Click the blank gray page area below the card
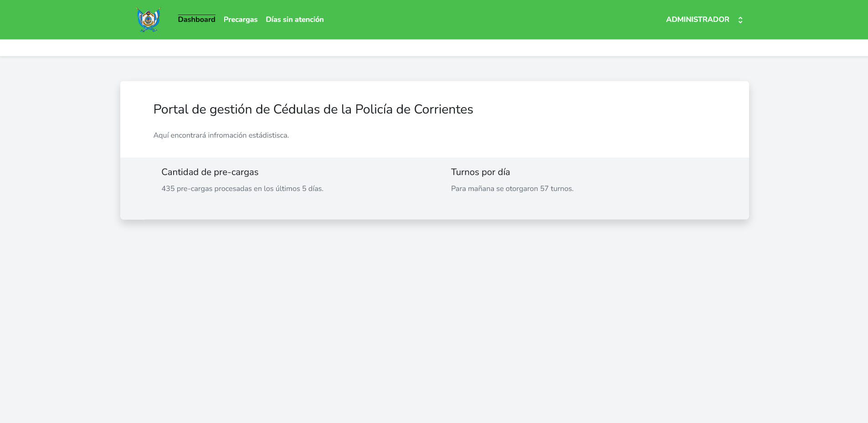 434,319
